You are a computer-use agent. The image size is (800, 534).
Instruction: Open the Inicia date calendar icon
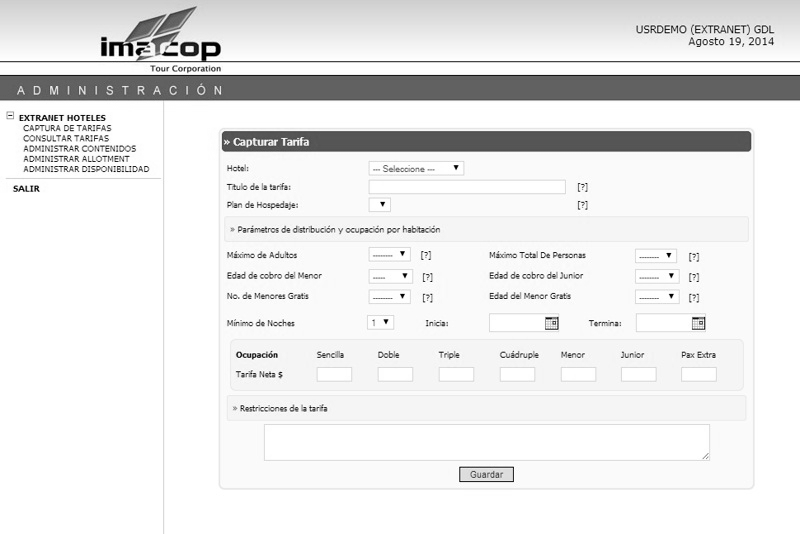[551, 323]
